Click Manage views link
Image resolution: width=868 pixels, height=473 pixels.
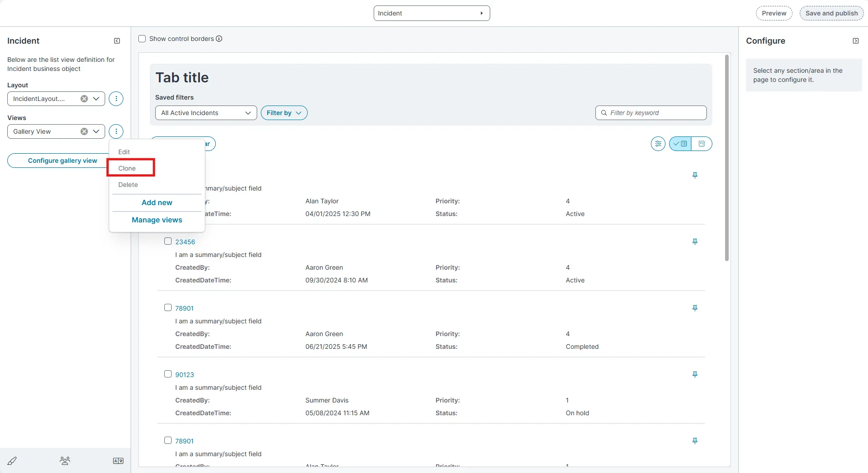click(157, 220)
